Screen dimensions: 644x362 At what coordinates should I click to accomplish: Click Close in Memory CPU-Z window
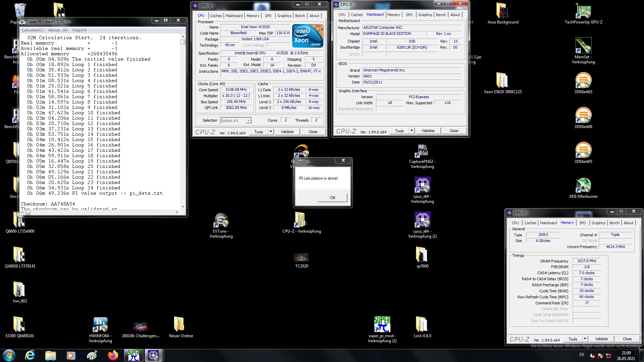(x=627, y=339)
